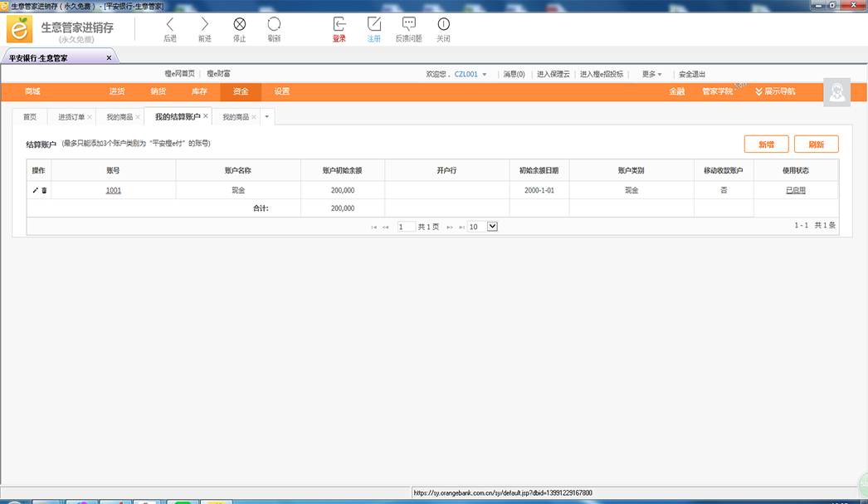The height and width of the screenshot is (504, 868).
Task: Click the page number input field
Action: (x=406, y=226)
